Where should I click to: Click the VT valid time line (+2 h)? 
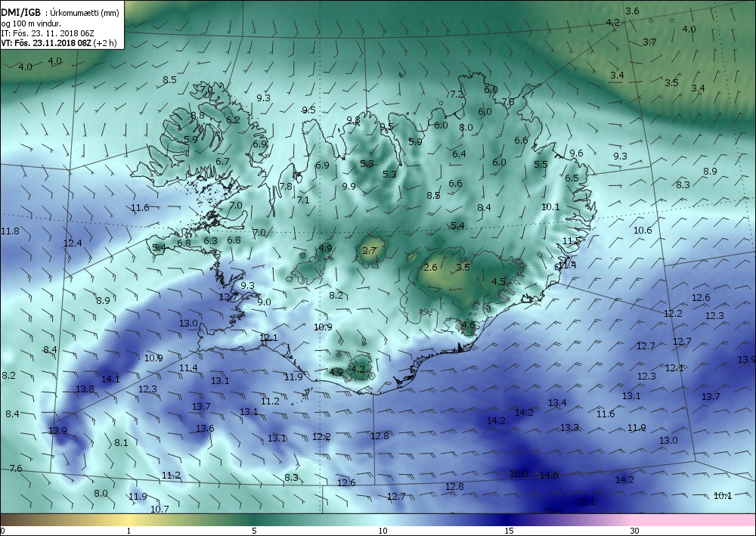(x=58, y=42)
